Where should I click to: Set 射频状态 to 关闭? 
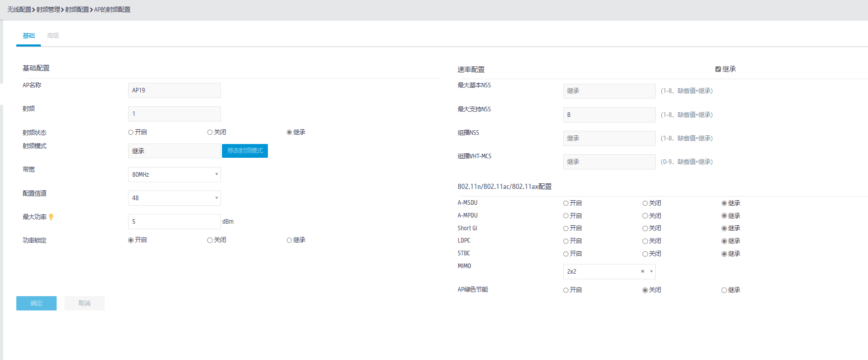[210, 132]
